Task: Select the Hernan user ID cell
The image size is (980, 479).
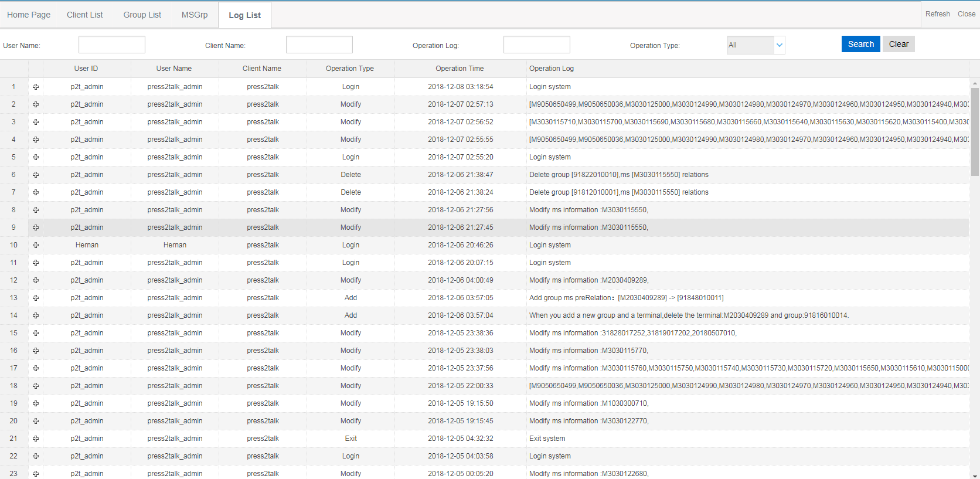Action: 87,245
